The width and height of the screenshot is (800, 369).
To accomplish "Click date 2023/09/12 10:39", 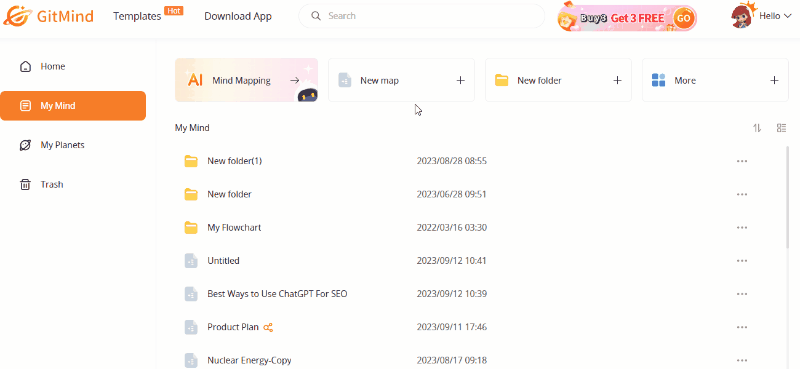I will (x=452, y=294).
